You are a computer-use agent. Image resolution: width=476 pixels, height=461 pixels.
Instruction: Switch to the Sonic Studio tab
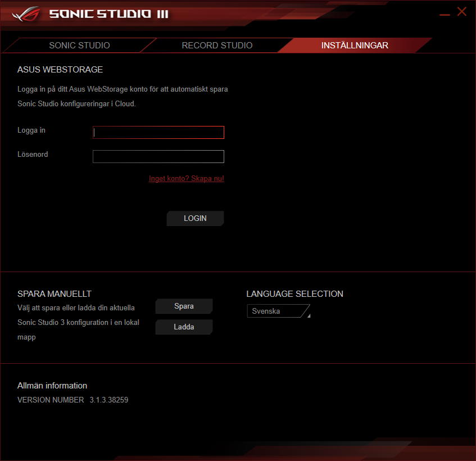[x=79, y=46]
